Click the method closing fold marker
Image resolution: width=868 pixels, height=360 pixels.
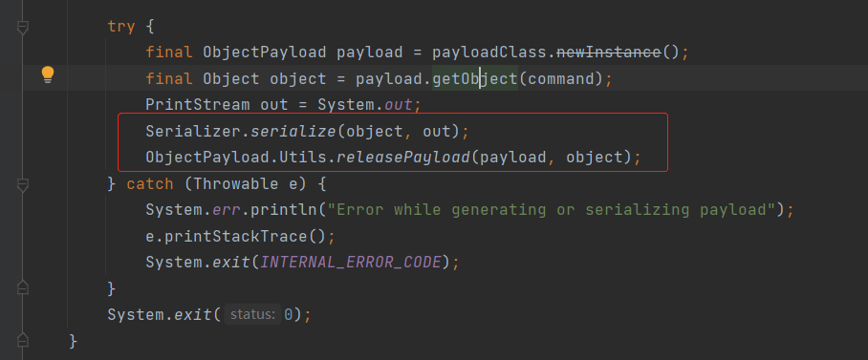tap(22, 339)
